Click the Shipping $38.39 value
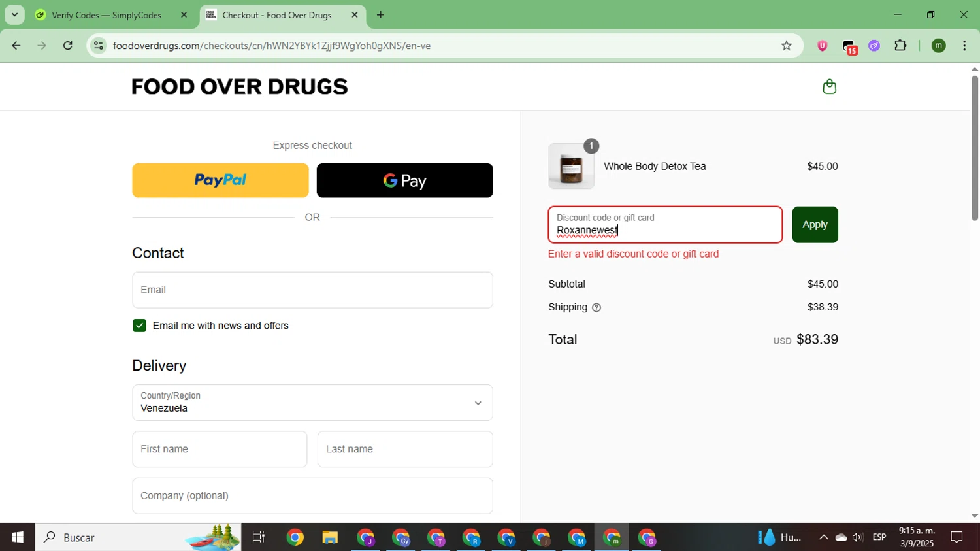 [823, 307]
